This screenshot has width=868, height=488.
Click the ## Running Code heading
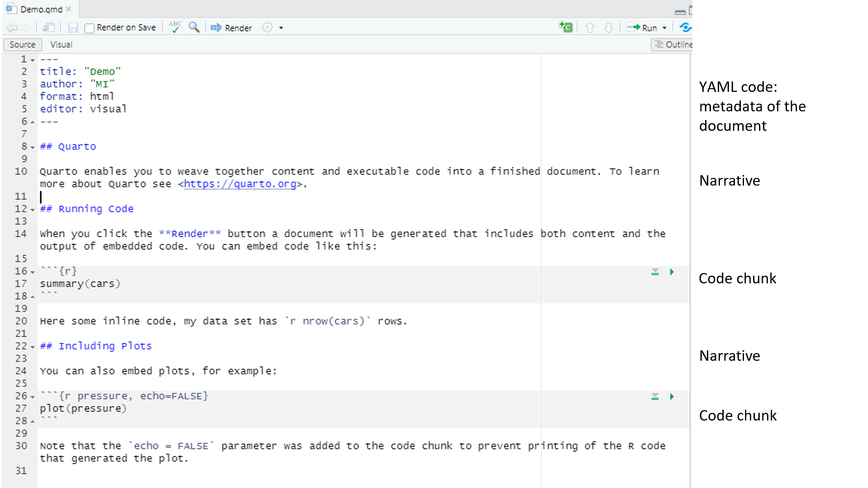tap(87, 209)
